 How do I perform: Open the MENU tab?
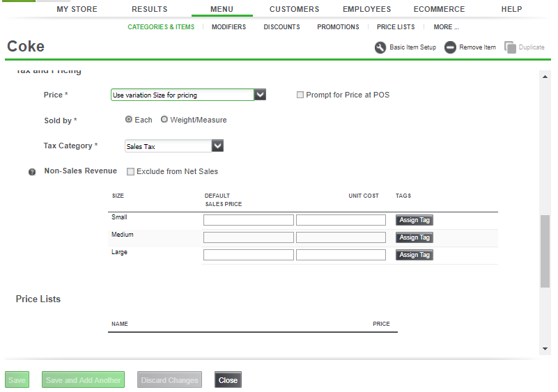(222, 9)
